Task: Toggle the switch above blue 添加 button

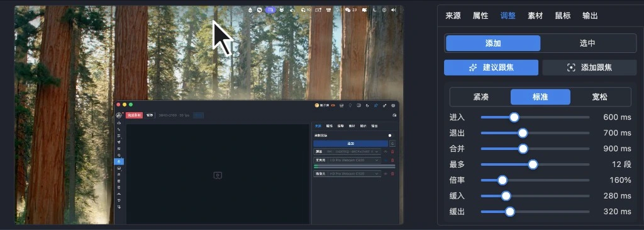Action: point(391,135)
